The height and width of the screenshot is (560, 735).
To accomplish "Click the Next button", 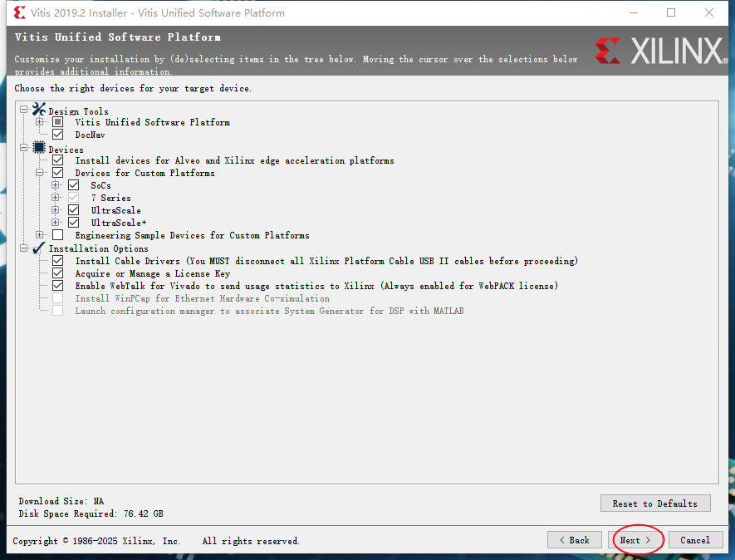I will click(635, 540).
